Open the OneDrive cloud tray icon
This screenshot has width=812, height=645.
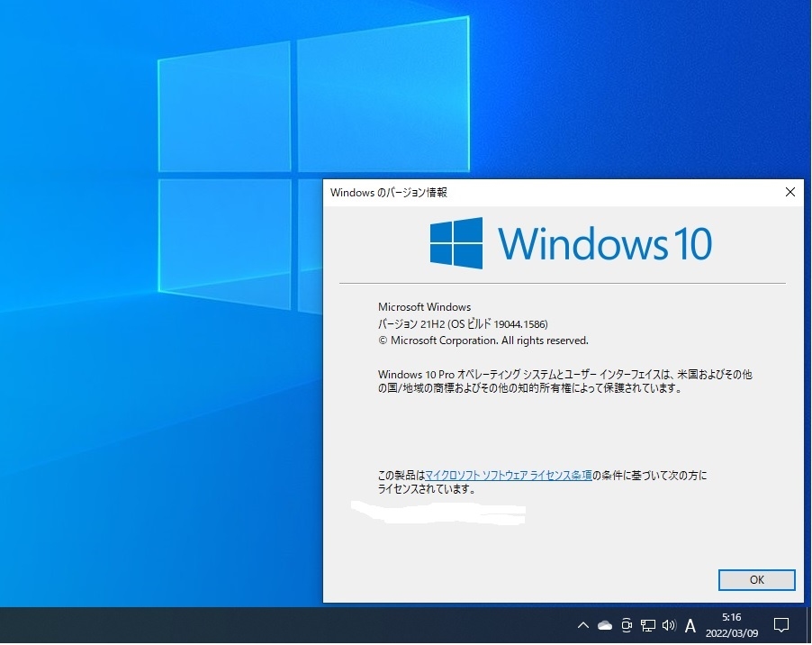point(604,625)
